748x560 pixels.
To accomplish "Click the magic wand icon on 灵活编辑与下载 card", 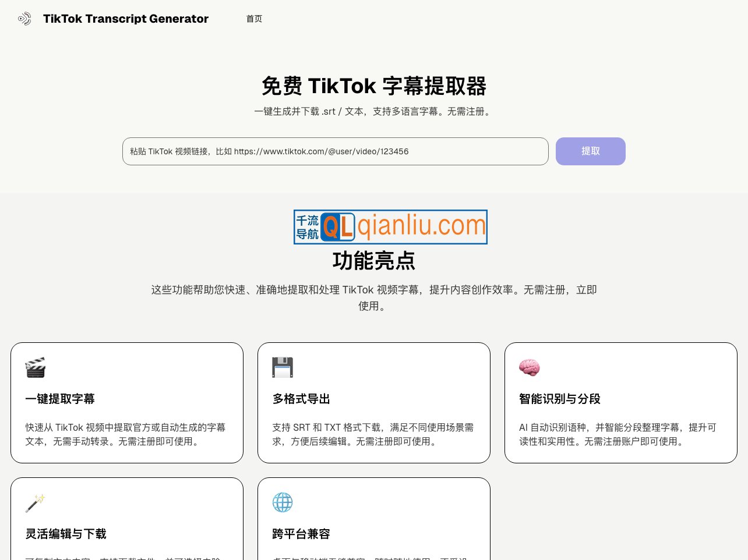I will tap(35, 502).
